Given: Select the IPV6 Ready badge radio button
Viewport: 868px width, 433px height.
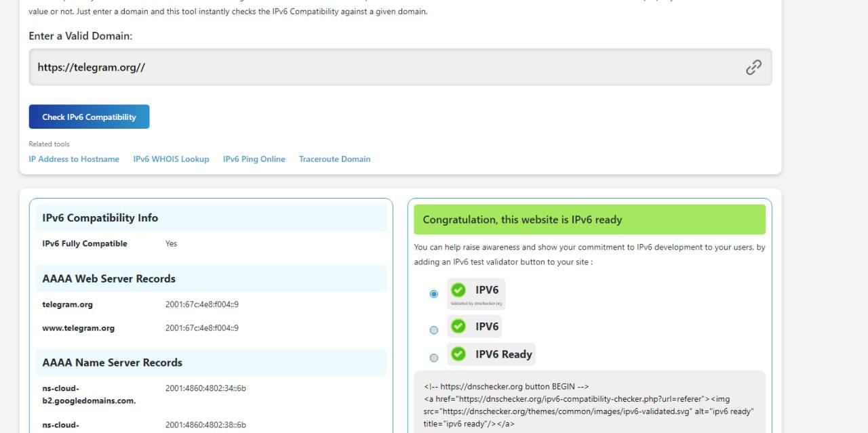Looking at the screenshot, I should tap(434, 358).
